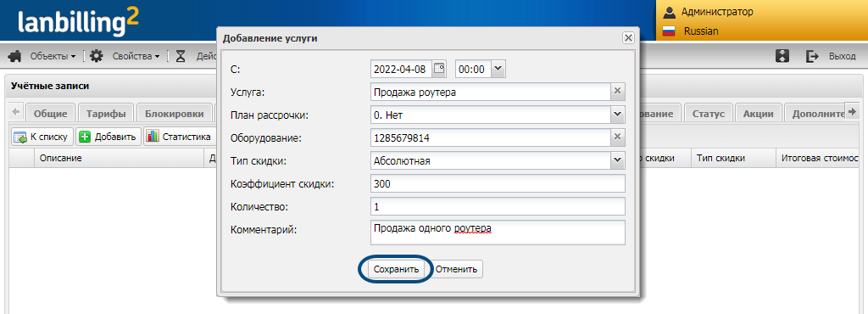Screen dimensions: 868x314
Task: Click the Russian language label
Action: 701,31
